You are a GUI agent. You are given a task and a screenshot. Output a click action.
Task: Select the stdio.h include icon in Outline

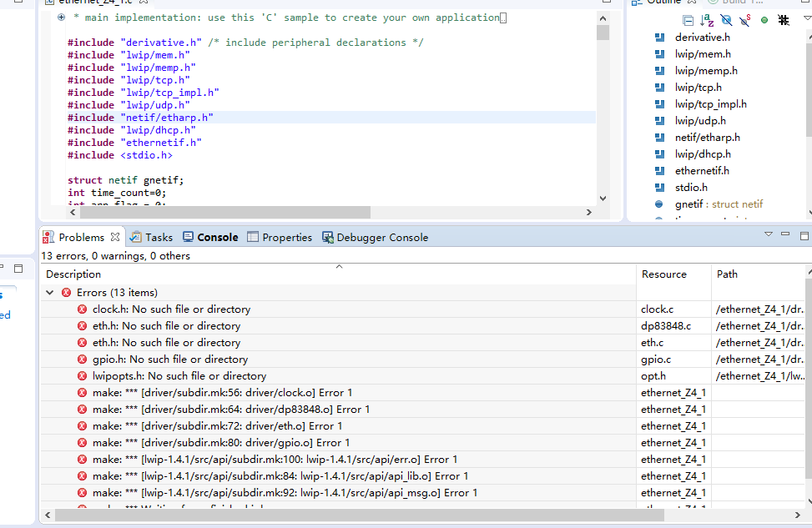[660, 187]
